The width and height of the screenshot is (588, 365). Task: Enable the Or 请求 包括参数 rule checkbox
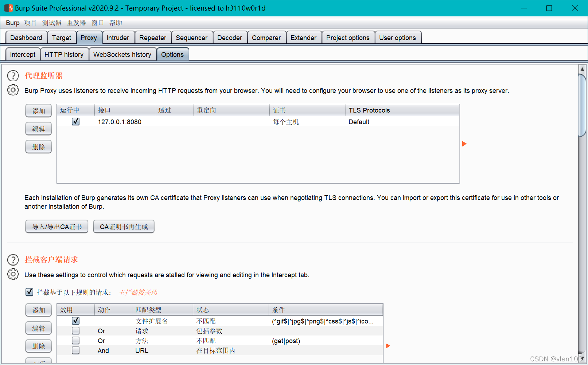pos(75,331)
